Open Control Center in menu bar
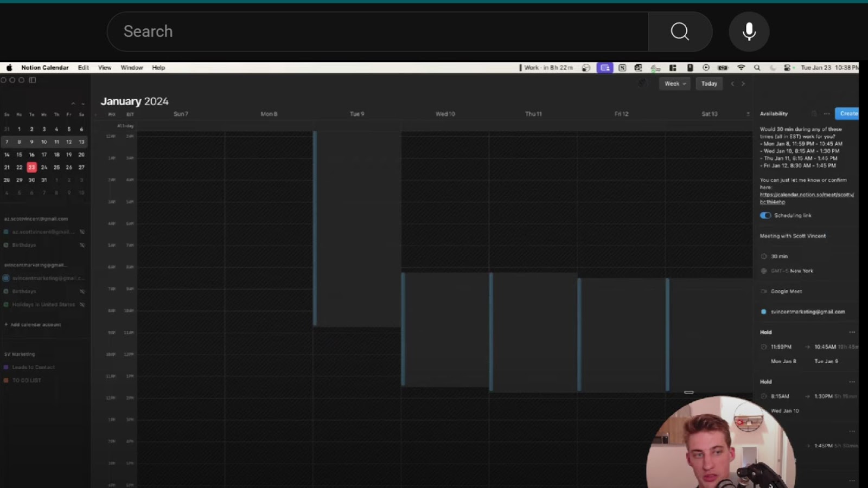The height and width of the screenshot is (488, 868). (x=788, y=68)
